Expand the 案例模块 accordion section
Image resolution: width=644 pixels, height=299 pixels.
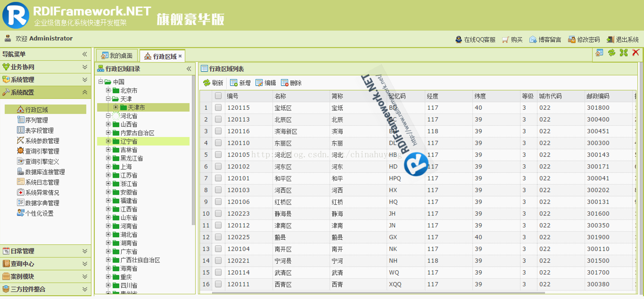coord(85,276)
